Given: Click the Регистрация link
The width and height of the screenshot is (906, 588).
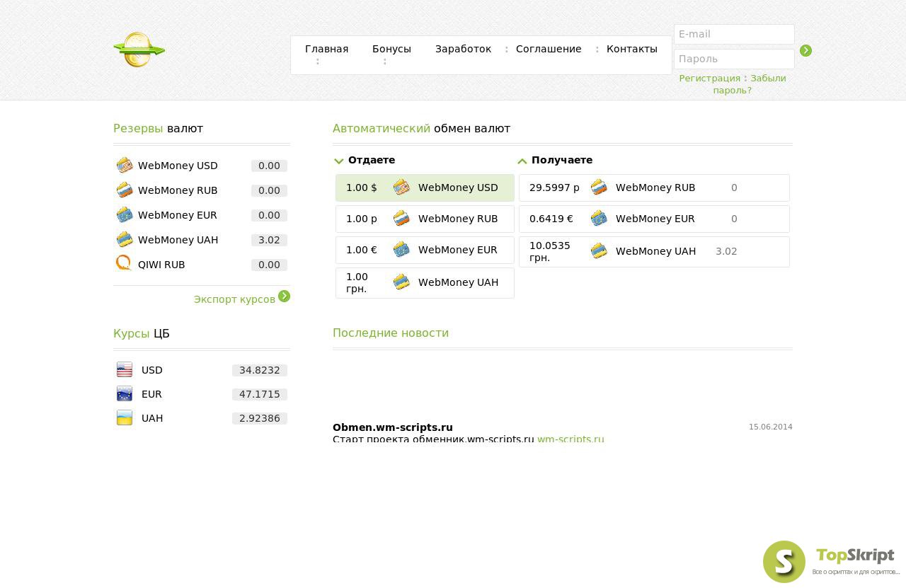Looking at the screenshot, I should point(709,79).
